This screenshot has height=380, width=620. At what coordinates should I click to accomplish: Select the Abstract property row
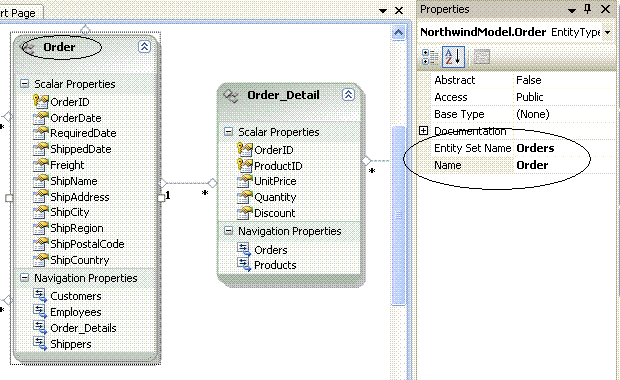click(x=523, y=80)
